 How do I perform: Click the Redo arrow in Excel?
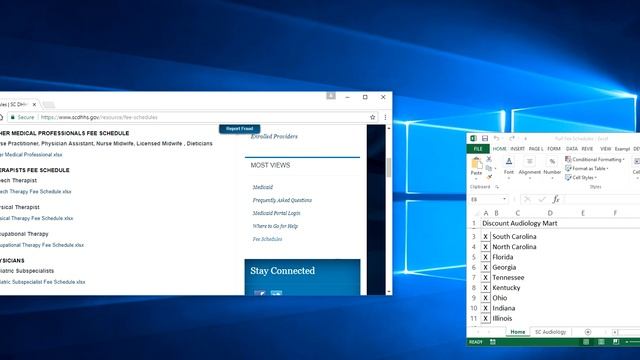pos(511,138)
